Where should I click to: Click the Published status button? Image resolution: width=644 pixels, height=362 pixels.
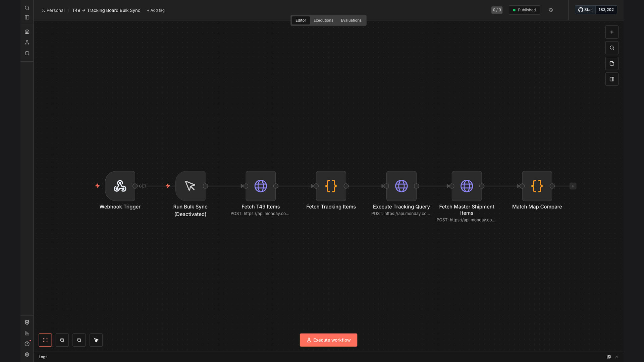point(524,10)
